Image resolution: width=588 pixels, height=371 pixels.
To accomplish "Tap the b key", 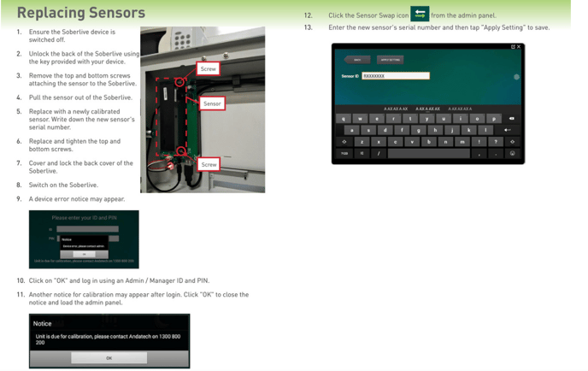I will 429,142.
